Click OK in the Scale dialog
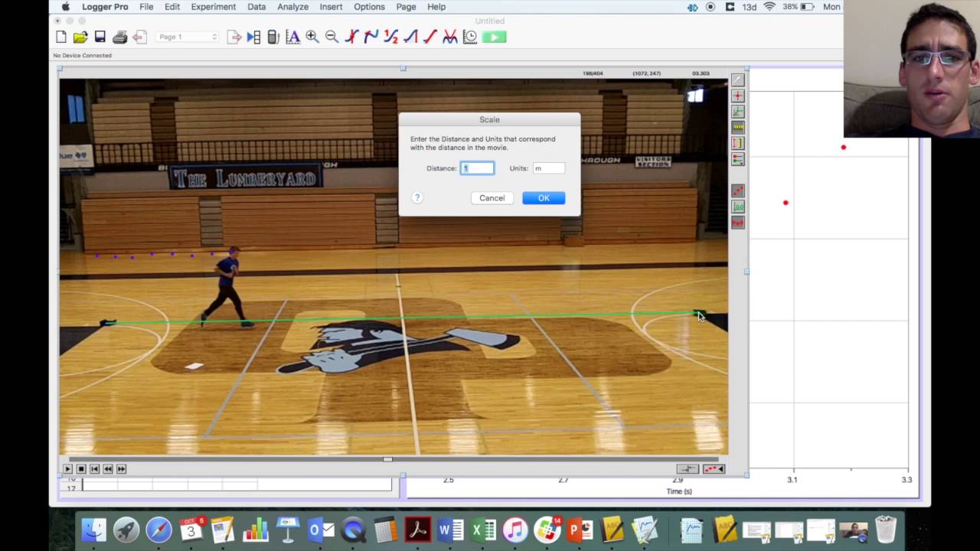This screenshot has height=551, width=980. (x=544, y=198)
